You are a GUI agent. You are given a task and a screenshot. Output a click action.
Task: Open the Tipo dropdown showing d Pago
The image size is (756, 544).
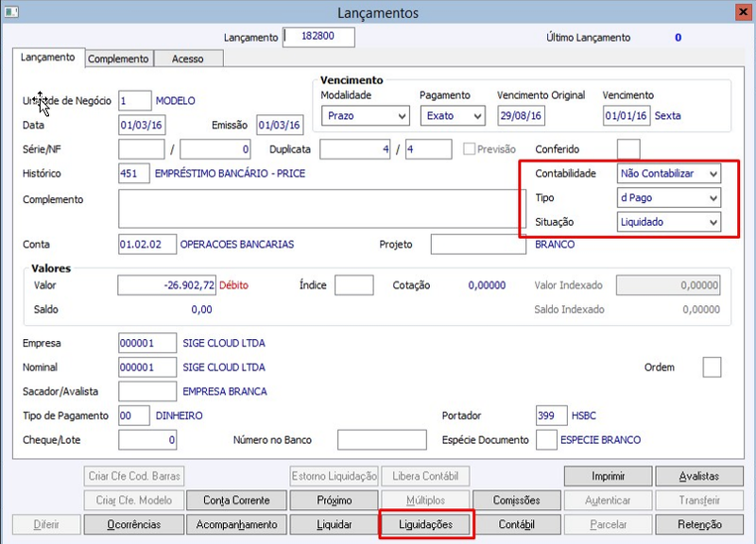tap(669, 197)
